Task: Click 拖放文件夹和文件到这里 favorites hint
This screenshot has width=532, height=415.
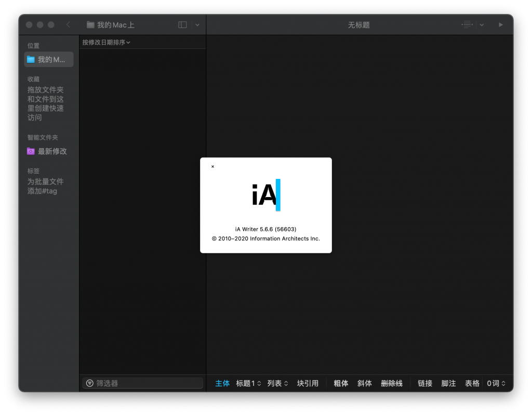Action: (46, 103)
